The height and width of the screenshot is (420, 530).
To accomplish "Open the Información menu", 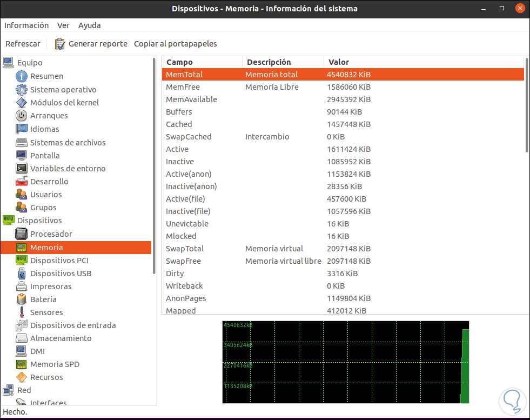I will 26,25.
